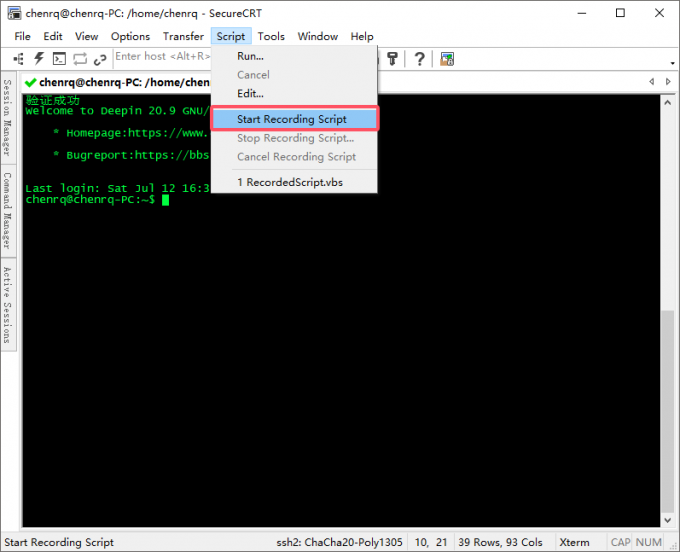The width and height of the screenshot is (680, 552).
Task: Maximize the SecureCRT window
Action: [620, 13]
